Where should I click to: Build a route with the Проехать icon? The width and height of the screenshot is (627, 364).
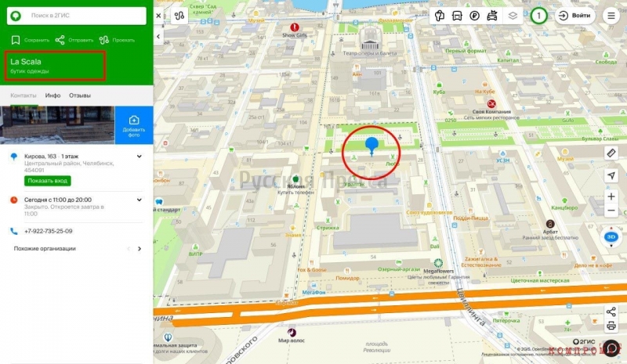tap(104, 40)
